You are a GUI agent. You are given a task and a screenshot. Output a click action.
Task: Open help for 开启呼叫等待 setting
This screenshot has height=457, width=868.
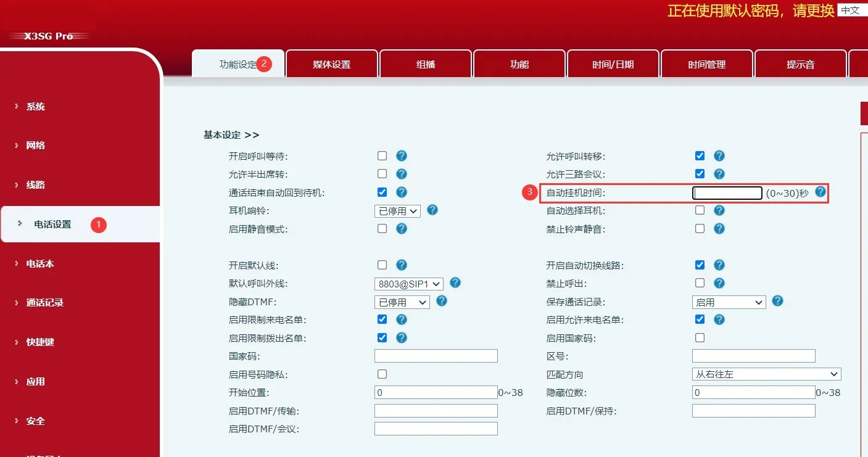click(402, 155)
